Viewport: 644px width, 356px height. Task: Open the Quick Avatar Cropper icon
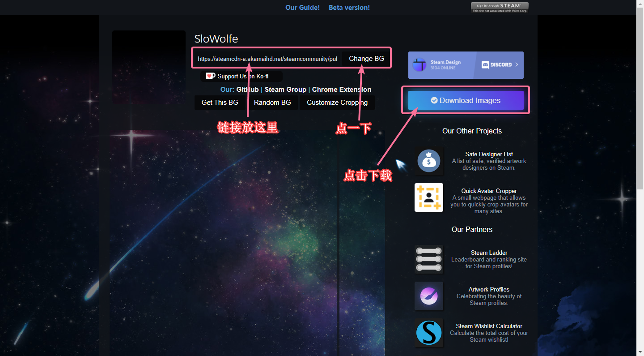(428, 197)
